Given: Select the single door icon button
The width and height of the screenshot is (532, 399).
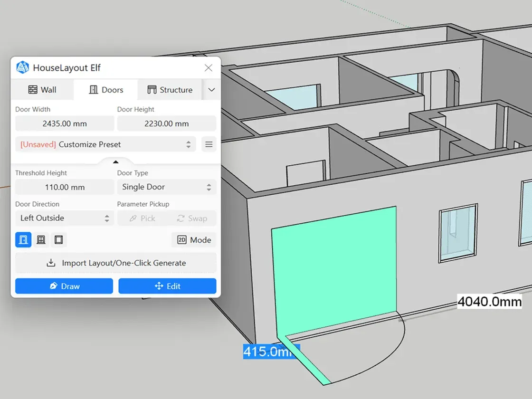Looking at the screenshot, I should coord(23,240).
